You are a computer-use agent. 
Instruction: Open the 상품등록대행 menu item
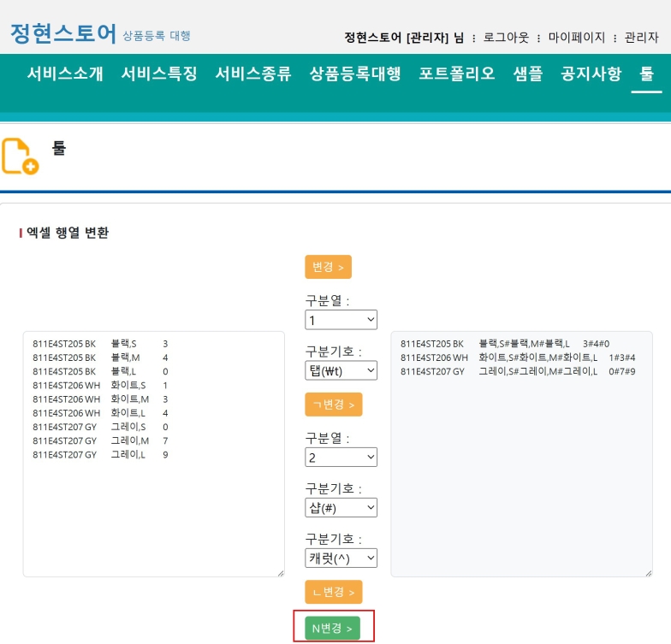pyautogui.click(x=355, y=74)
